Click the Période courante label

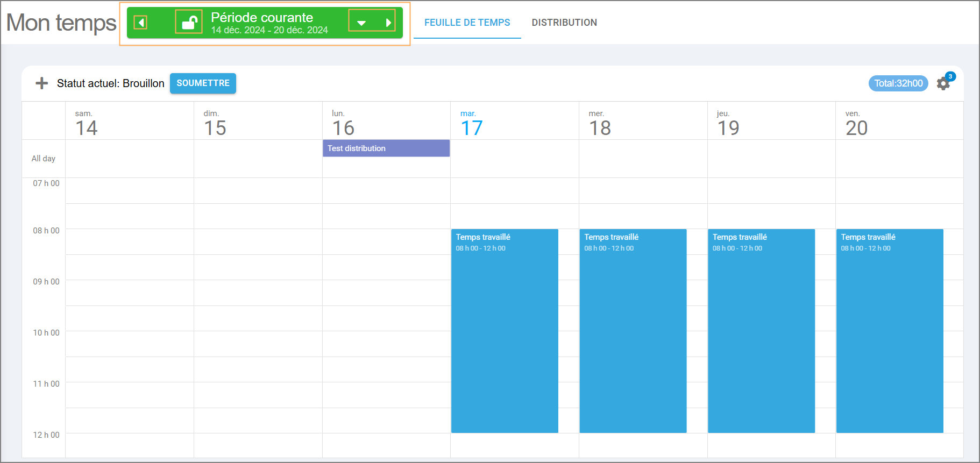click(x=262, y=17)
